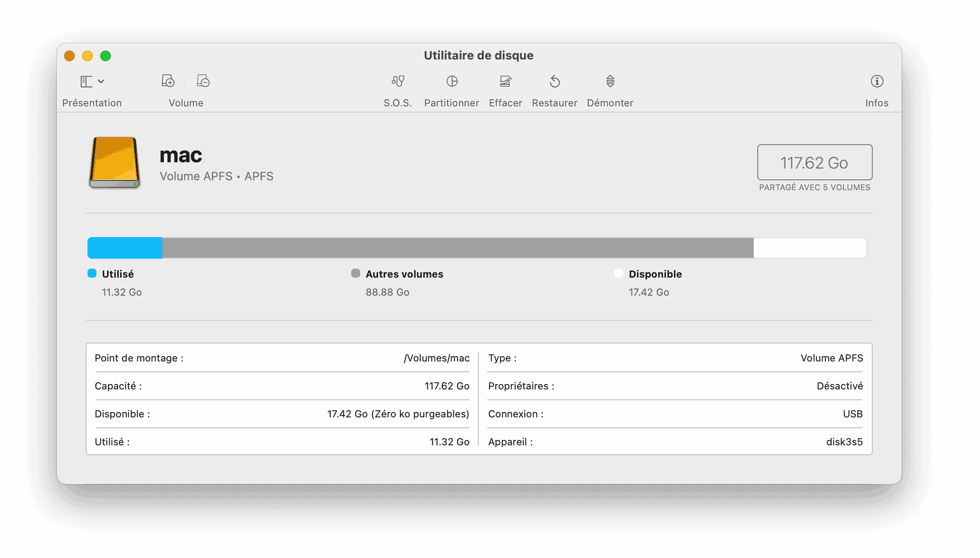Image resolution: width=980 pixels, height=558 pixels.
Task: Click the 'Utilitaire de disque' window title
Action: pyautogui.click(x=479, y=55)
